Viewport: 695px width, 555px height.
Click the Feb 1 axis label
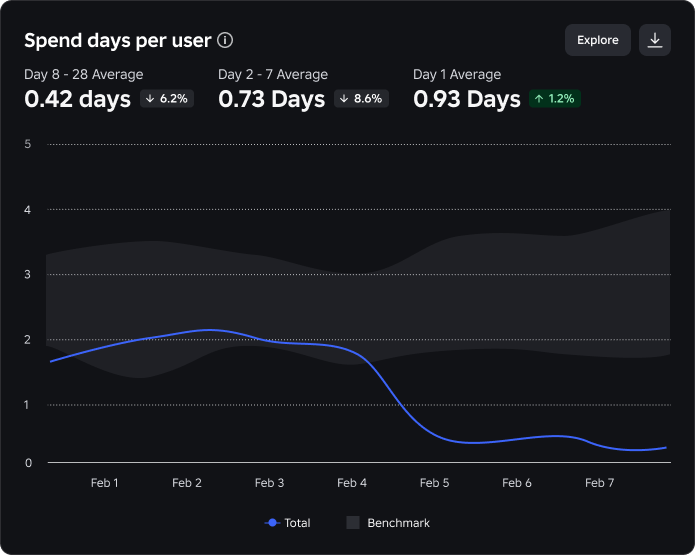[105, 483]
